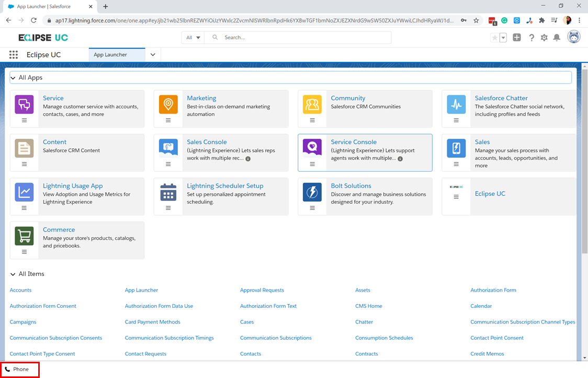
Task: Click the drag handle on Eclipse UC tile
Action: [x=456, y=197]
